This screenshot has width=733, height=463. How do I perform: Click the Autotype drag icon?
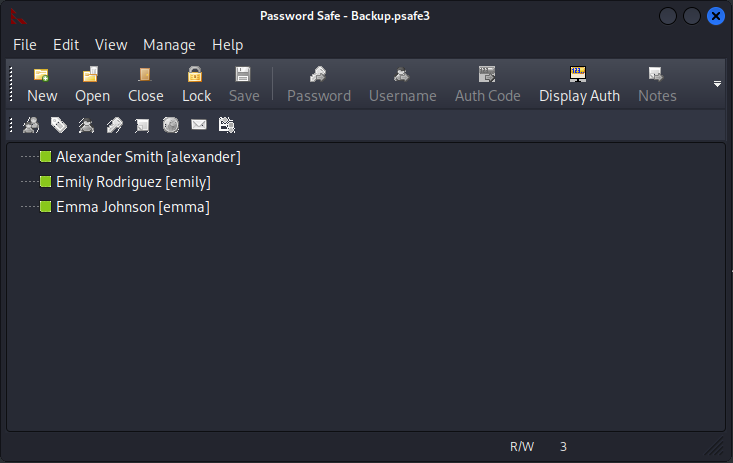pos(227,125)
